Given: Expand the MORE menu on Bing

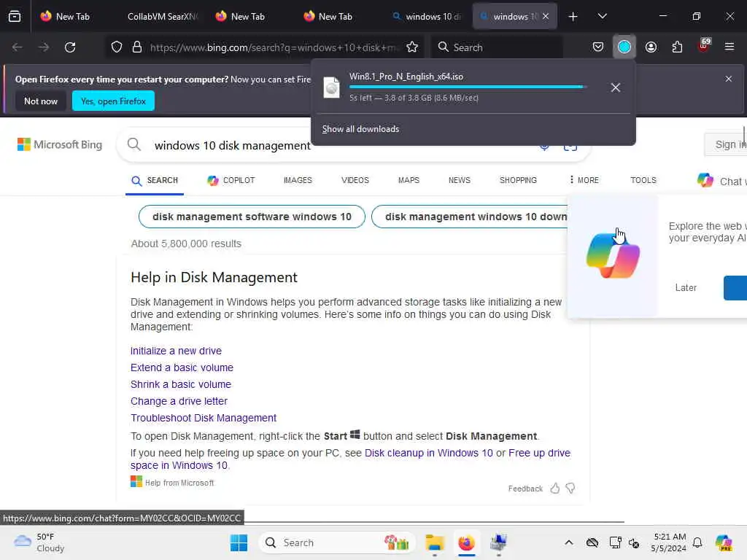Looking at the screenshot, I should click(584, 180).
